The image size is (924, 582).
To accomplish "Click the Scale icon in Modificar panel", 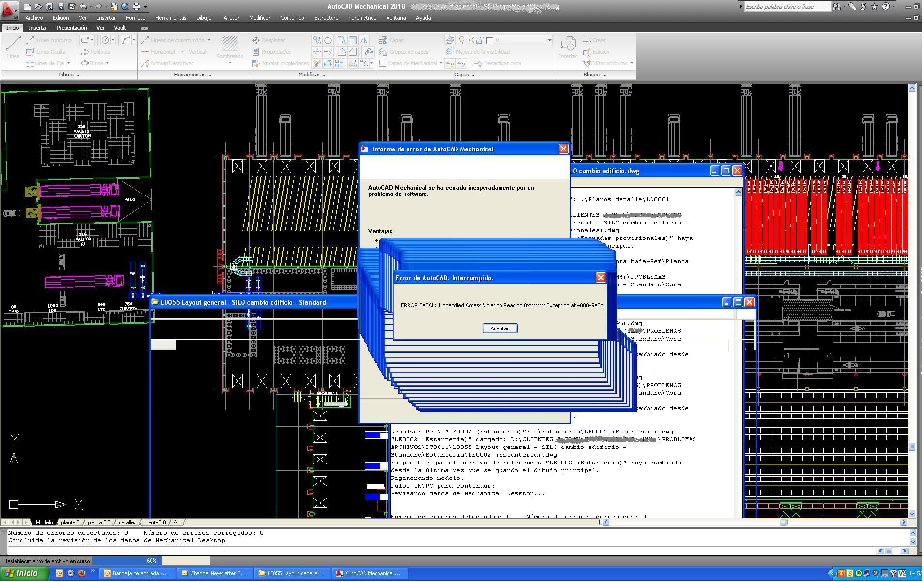I will [353, 40].
